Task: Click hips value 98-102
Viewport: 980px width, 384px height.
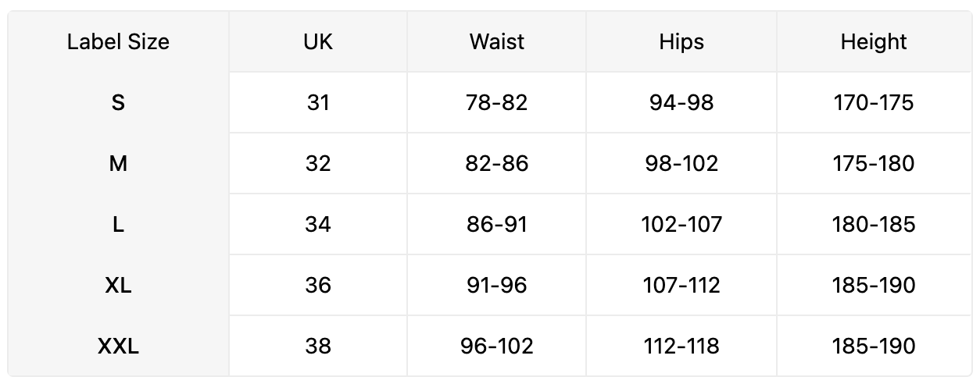Action: [681, 163]
